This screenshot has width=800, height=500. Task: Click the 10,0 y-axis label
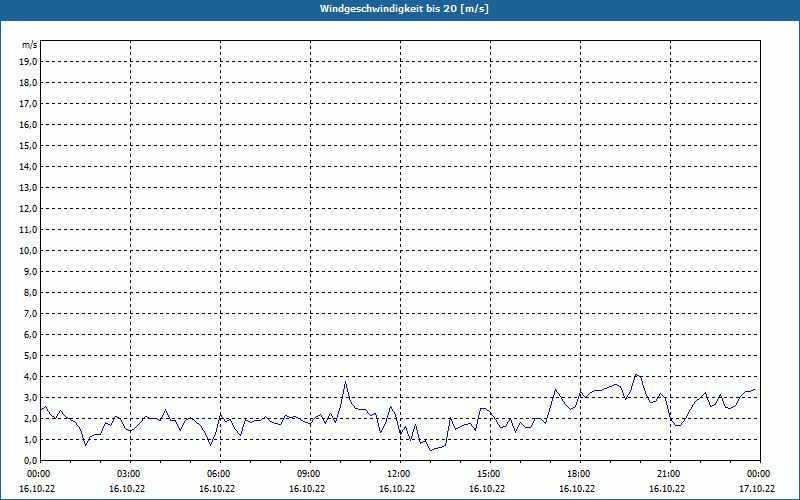(x=29, y=251)
